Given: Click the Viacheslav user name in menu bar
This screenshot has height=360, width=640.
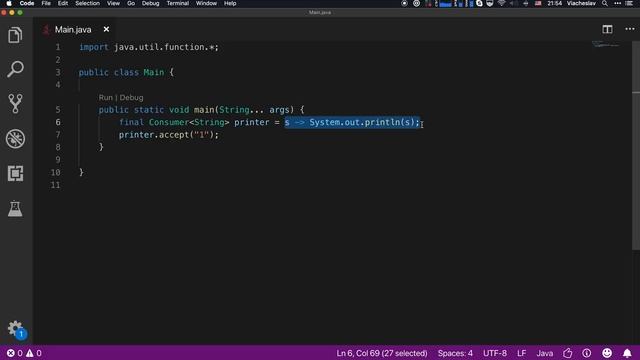Looking at the screenshot, I should (581, 3).
